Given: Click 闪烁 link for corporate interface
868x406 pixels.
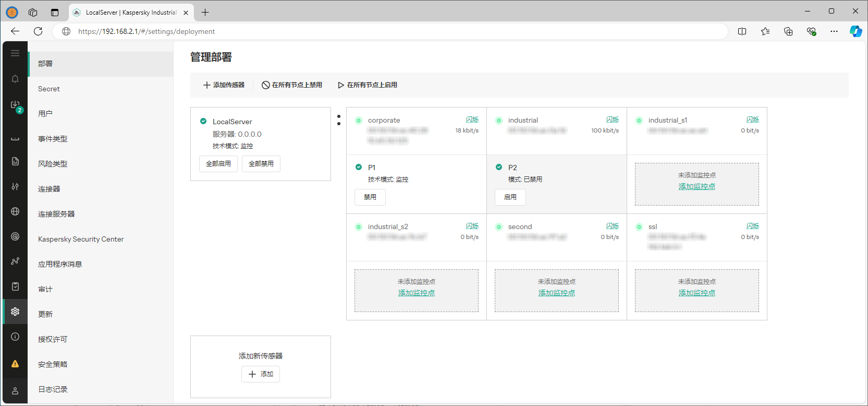Looking at the screenshot, I should pos(472,120).
